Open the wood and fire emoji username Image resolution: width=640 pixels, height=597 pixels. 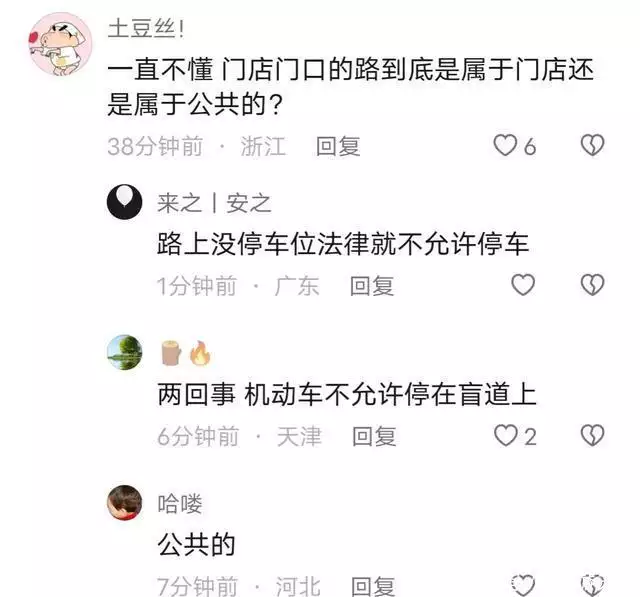coord(186,353)
